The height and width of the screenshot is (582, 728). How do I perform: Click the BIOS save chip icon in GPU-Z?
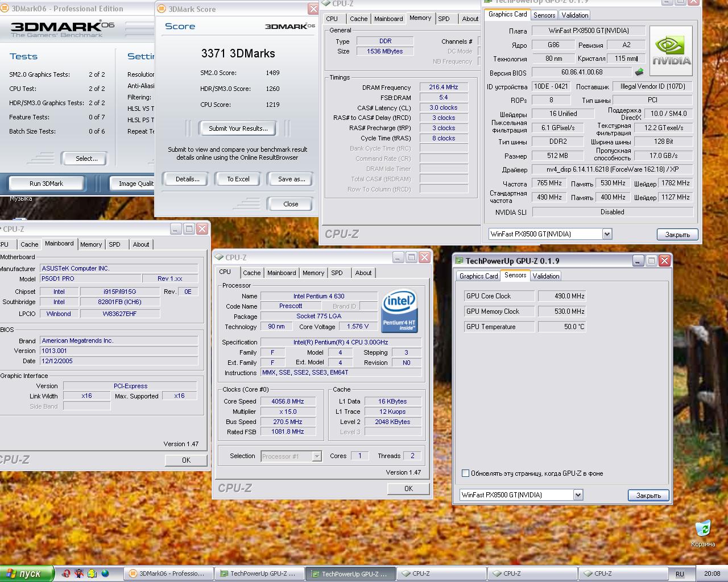point(639,72)
